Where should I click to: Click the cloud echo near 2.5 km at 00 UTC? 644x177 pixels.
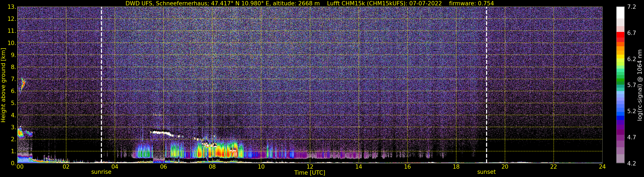(x=20, y=133)
